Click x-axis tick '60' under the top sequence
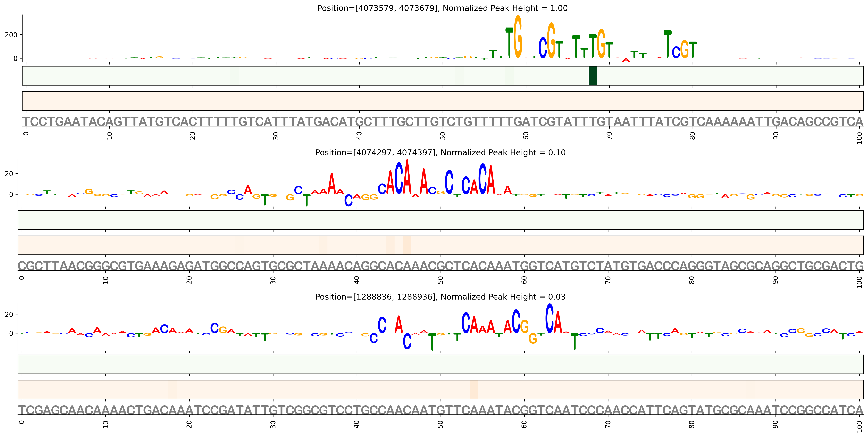 (526, 136)
